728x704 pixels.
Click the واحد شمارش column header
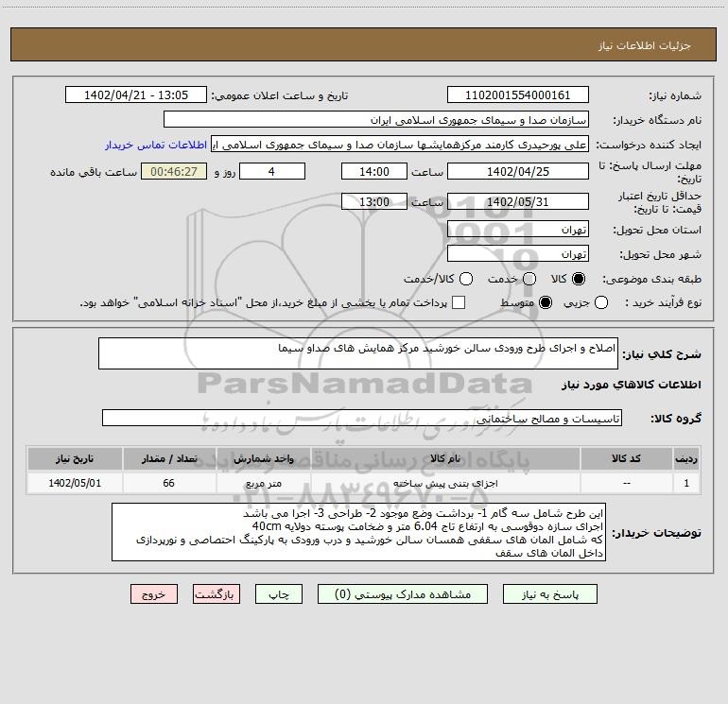(x=263, y=458)
